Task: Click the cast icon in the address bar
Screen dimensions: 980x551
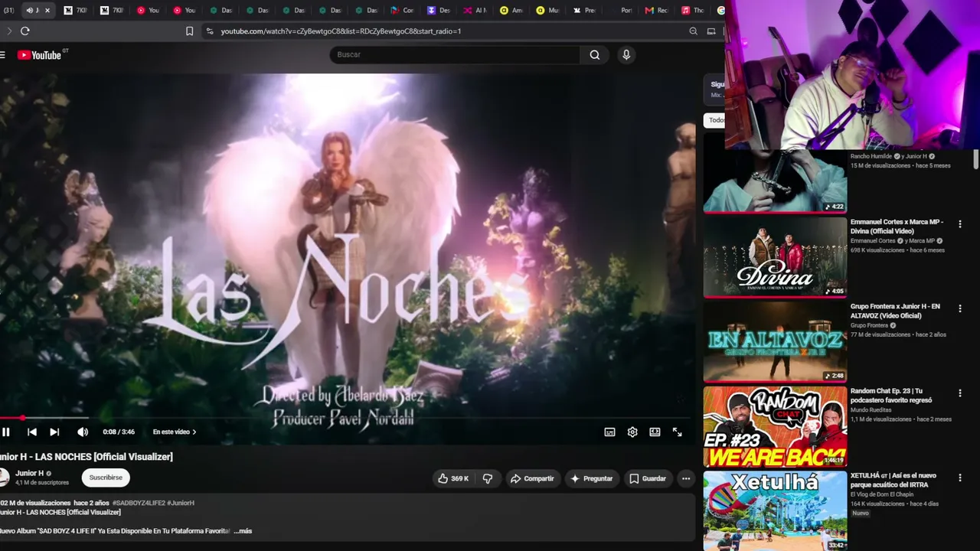Action: [711, 31]
